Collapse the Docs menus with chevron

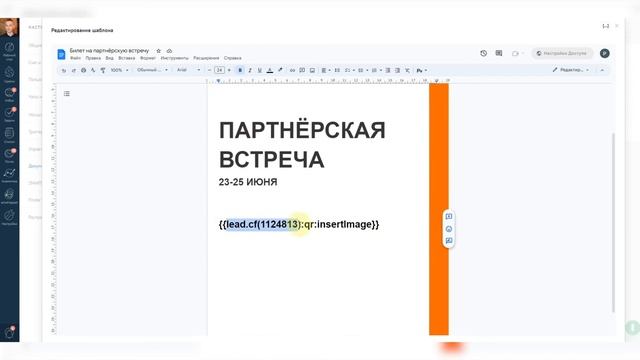pyautogui.click(x=602, y=70)
